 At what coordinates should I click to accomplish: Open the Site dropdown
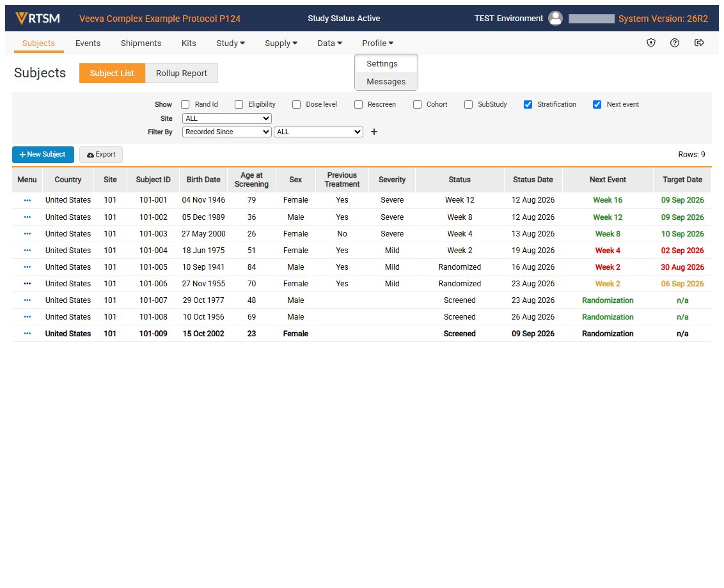(226, 119)
